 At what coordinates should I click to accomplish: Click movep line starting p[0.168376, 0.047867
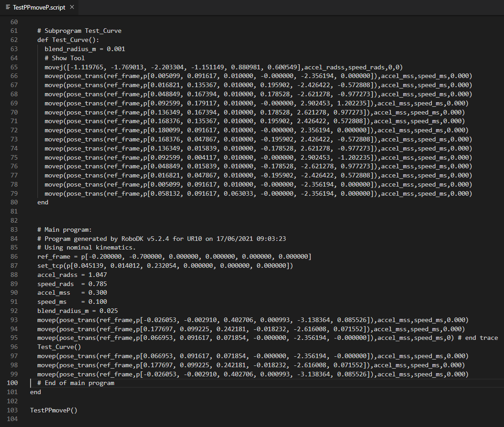click(259, 139)
